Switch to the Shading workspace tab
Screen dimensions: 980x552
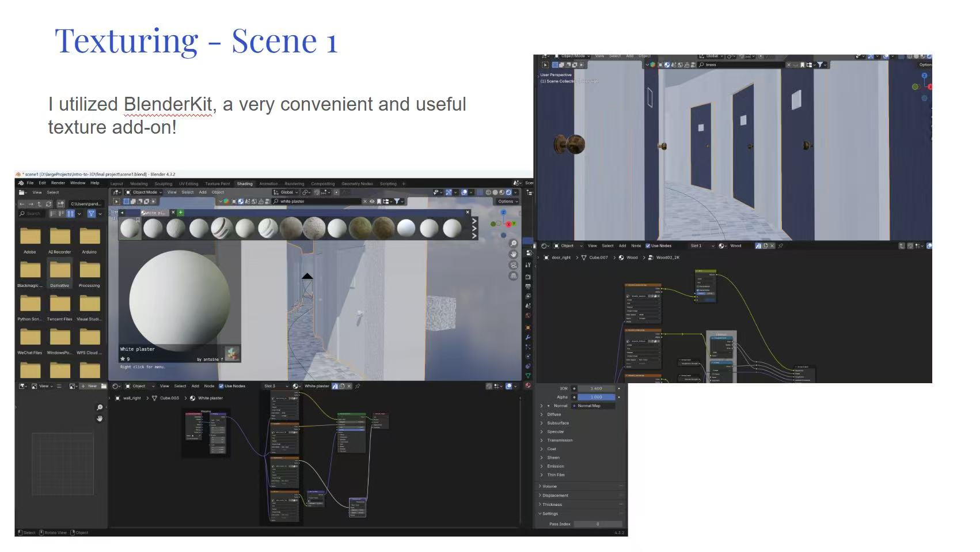tap(245, 184)
